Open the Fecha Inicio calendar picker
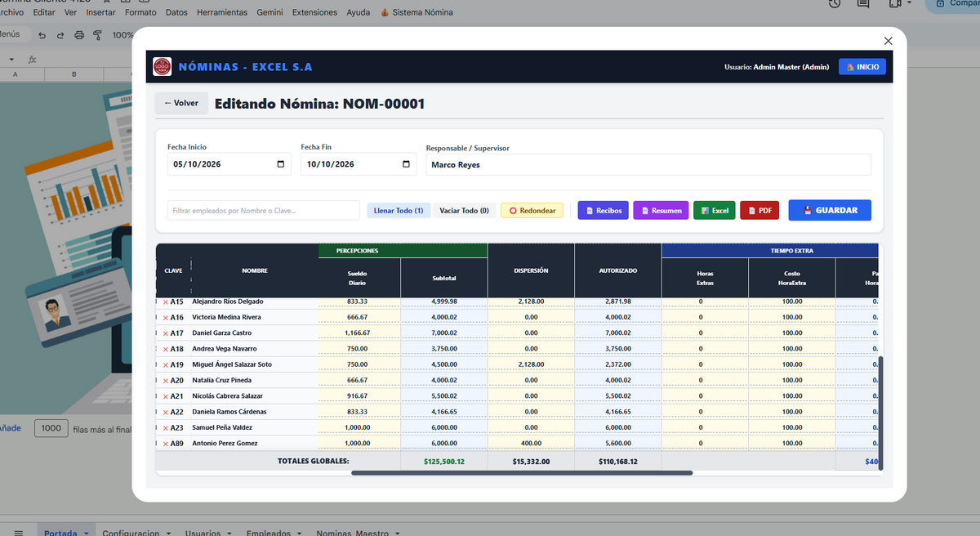This screenshot has height=536, width=980. (x=281, y=164)
